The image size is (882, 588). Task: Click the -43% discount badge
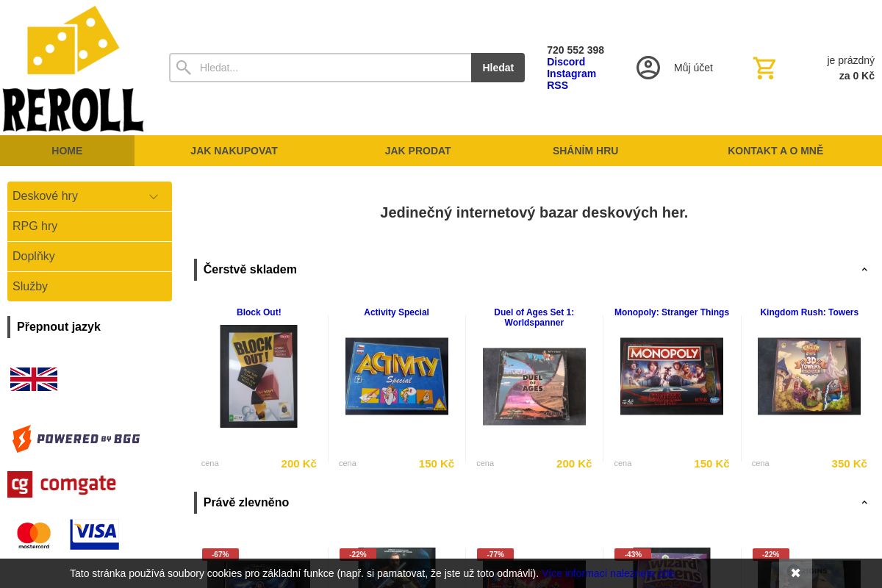click(633, 554)
